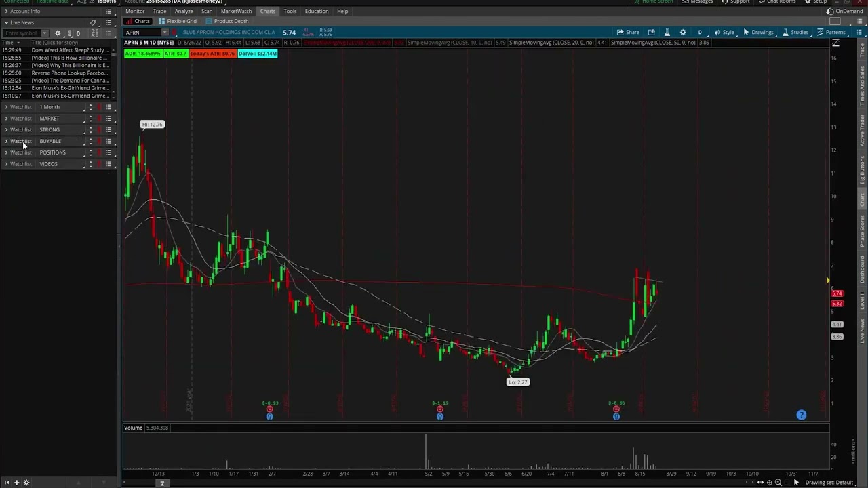
Task: Click the earnings marker near 5/2
Action: pyautogui.click(x=440, y=409)
